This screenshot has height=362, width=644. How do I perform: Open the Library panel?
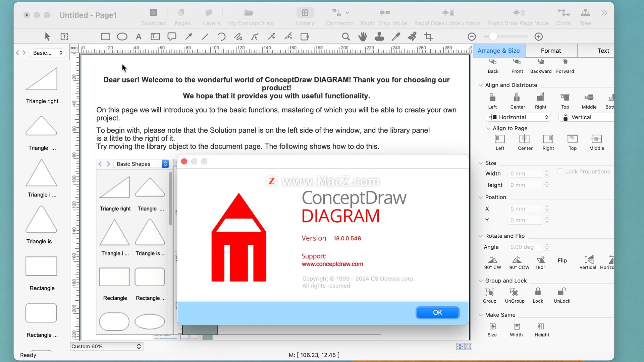305,17
